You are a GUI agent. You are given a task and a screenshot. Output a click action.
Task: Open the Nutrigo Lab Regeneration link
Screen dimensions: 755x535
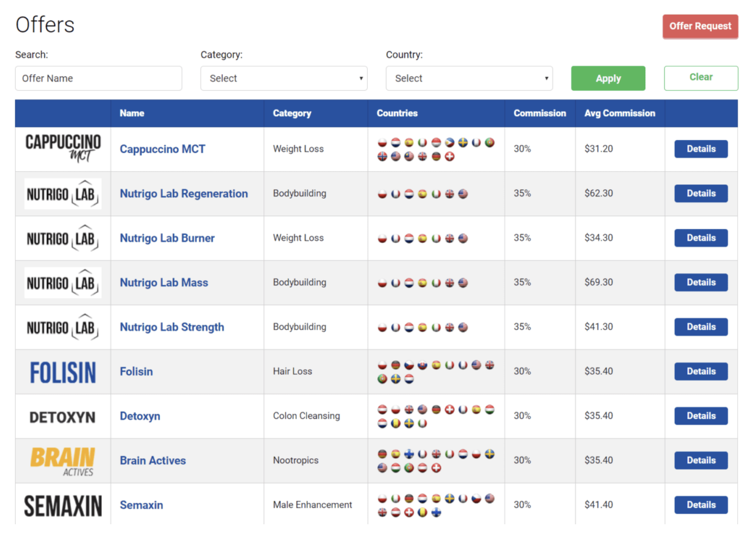click(x=184, y=194)
